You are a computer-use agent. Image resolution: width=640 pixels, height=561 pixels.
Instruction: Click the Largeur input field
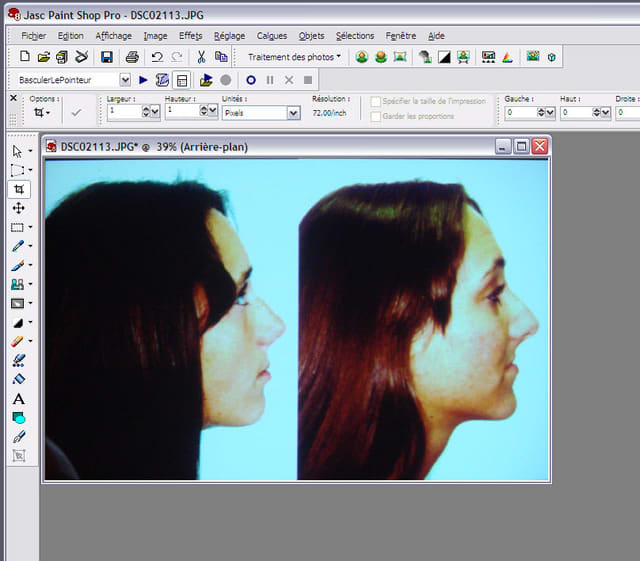click(x=123, y=112)
